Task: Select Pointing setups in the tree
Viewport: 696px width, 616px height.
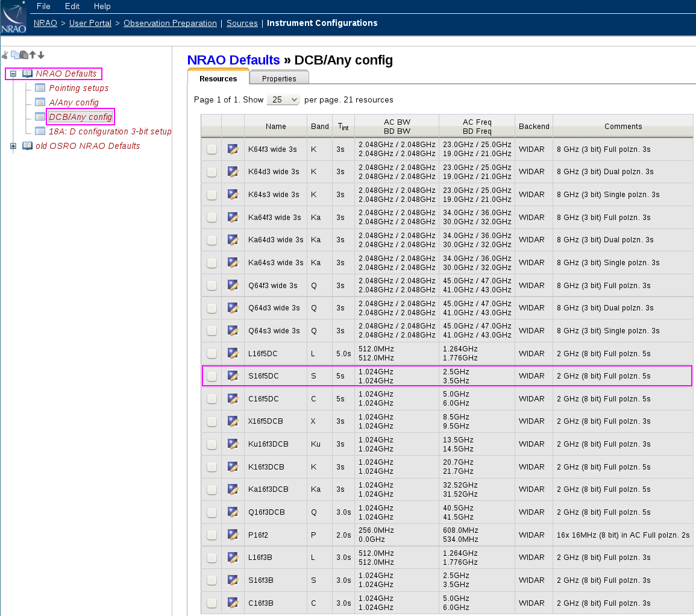Action: click(78, 88)
